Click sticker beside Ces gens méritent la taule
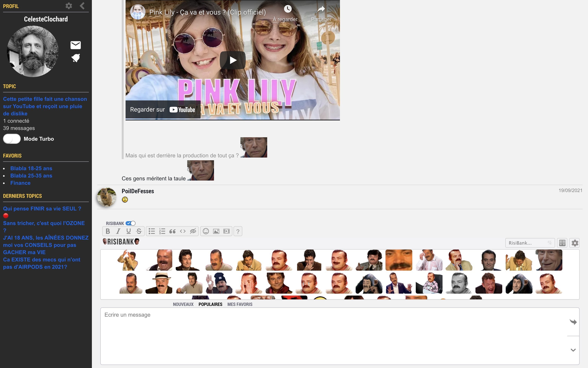 pos(200,170)
